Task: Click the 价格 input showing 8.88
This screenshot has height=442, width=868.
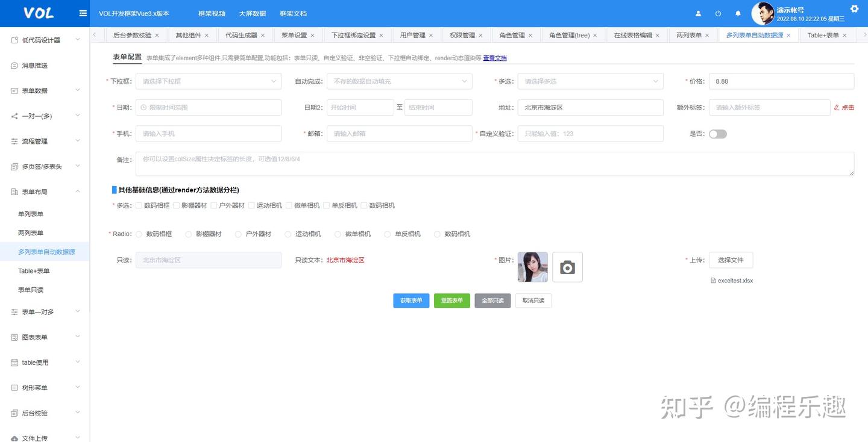Action: pyautogui.click(x=781, y=81)
